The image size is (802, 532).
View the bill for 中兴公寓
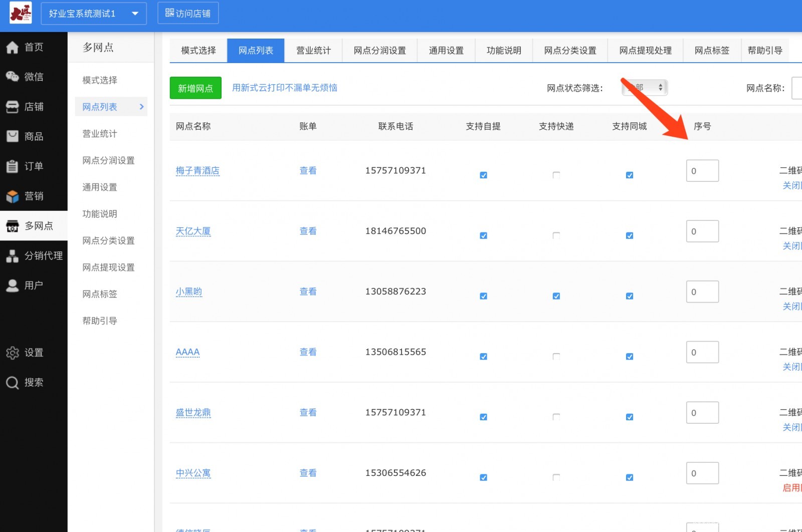click(308, 473)
